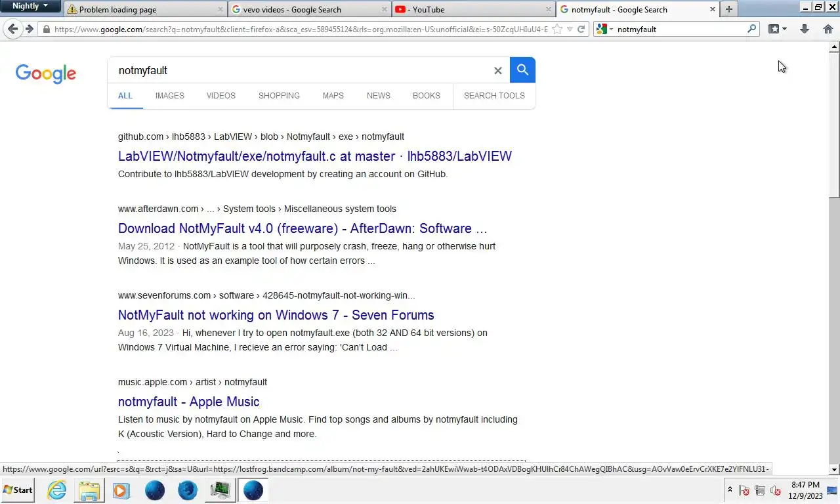Go forward with the browser forward arrow

pyautogui.click(x=29, y=29)
